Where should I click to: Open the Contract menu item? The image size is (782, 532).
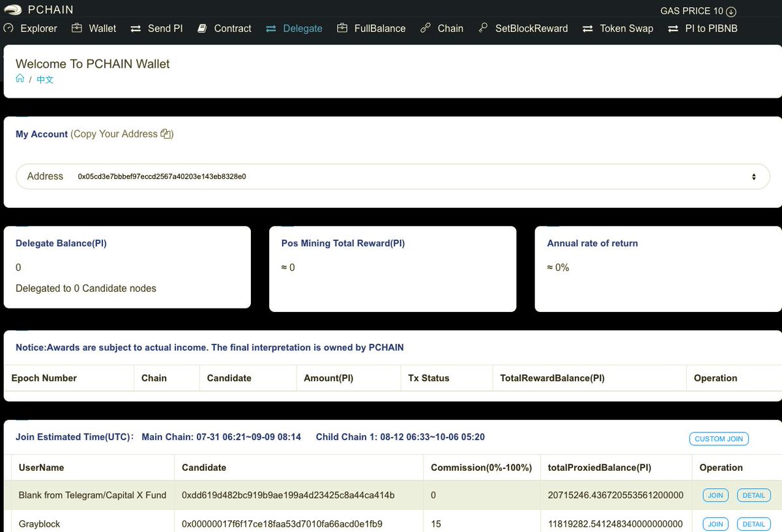click(233, 29)
